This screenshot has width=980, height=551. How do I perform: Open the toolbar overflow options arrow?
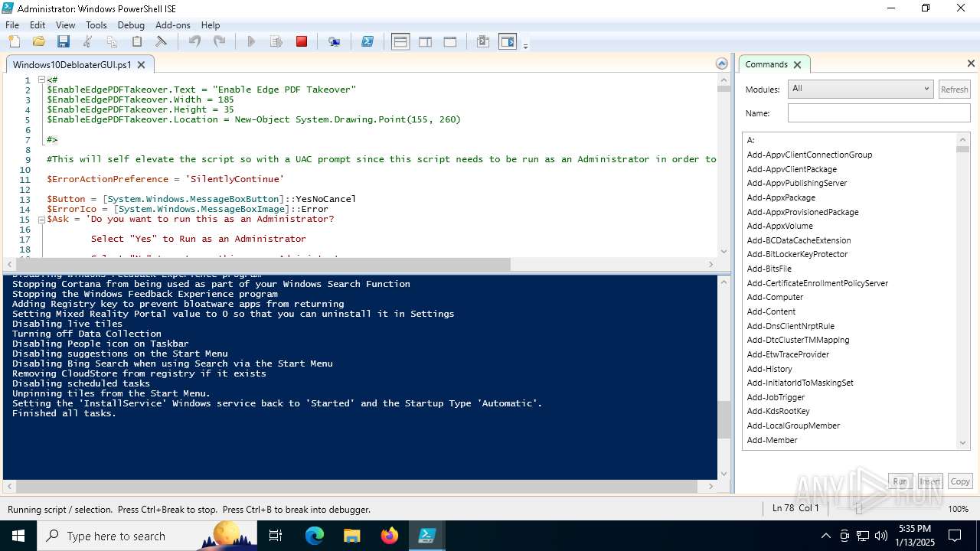click(525, 47)
